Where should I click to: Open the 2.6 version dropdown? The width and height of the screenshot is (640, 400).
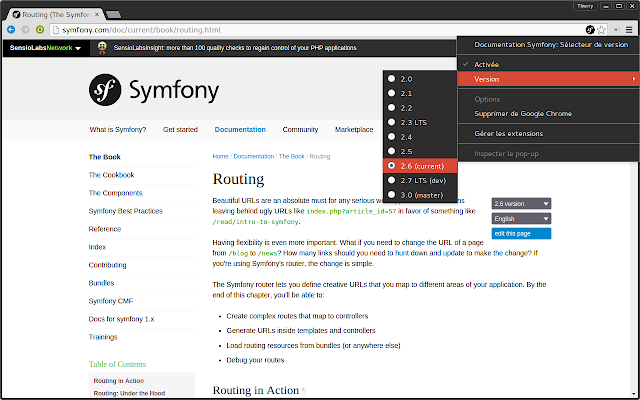pyautogui.click(x=521, y=204)
